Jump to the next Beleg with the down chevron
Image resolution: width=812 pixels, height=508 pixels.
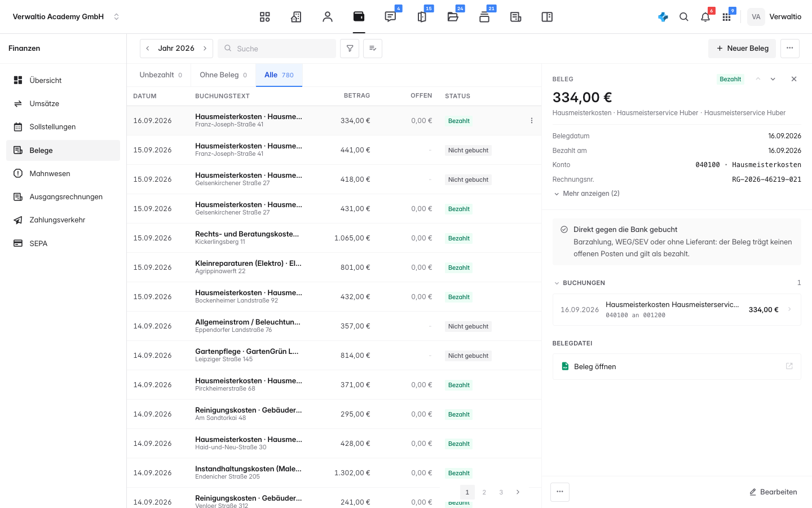[773, 79]
